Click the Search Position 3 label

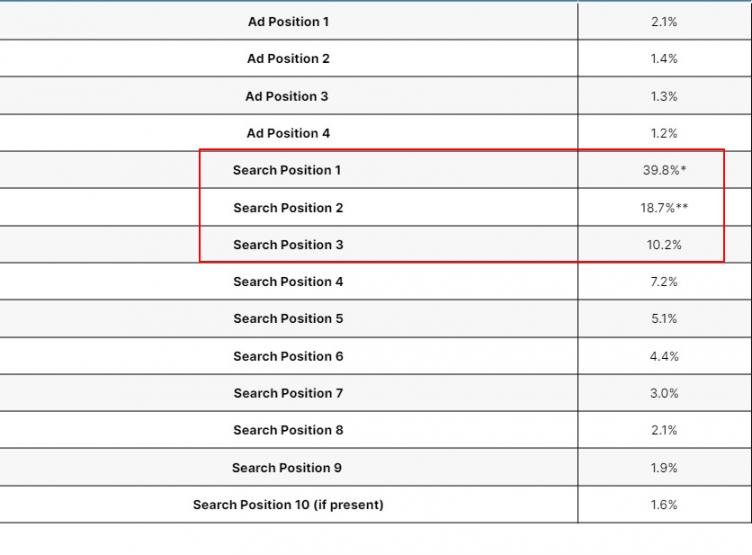(x=288, y=245)
